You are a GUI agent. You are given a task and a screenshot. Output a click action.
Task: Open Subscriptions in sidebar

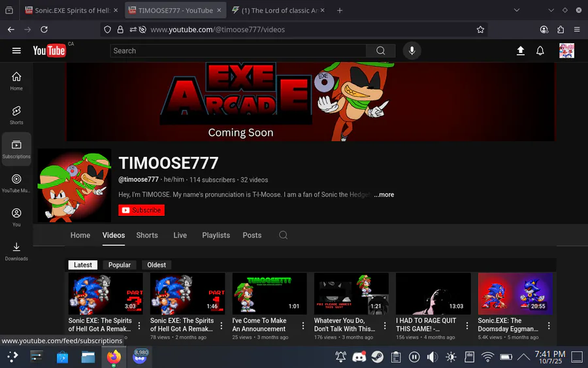click(16, 149)
